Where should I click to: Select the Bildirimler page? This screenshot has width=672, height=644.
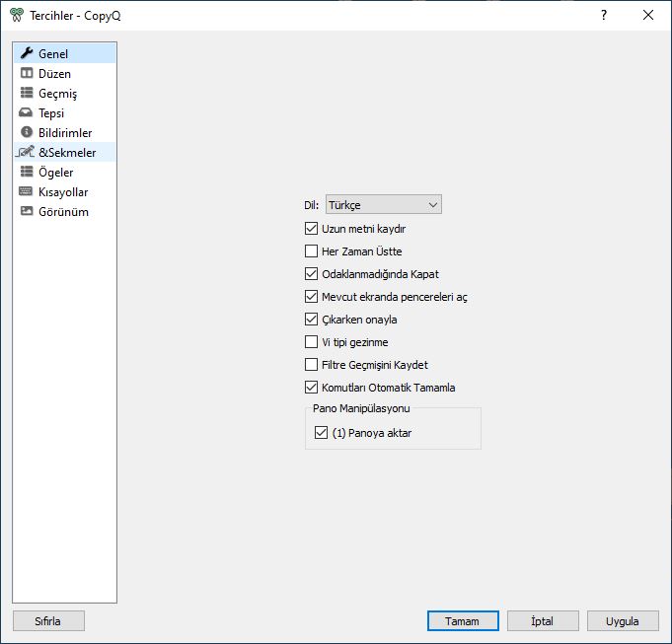[65, 132]
